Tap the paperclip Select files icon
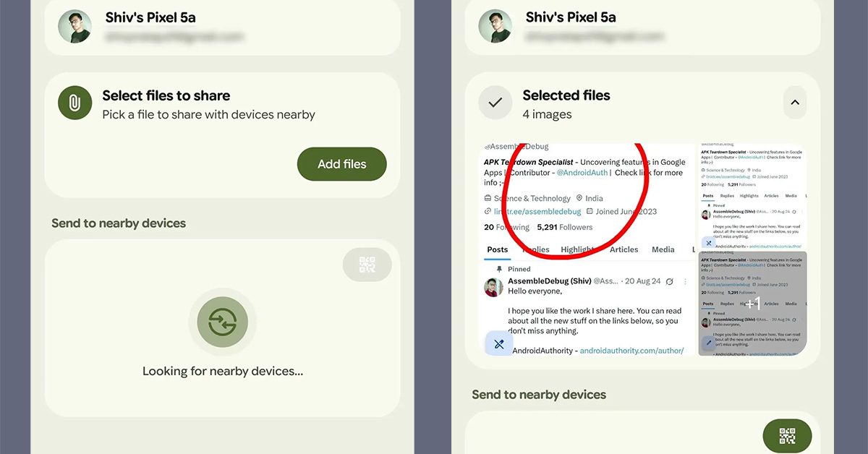Viewport: 868px width, 454px height. [75, 103]
